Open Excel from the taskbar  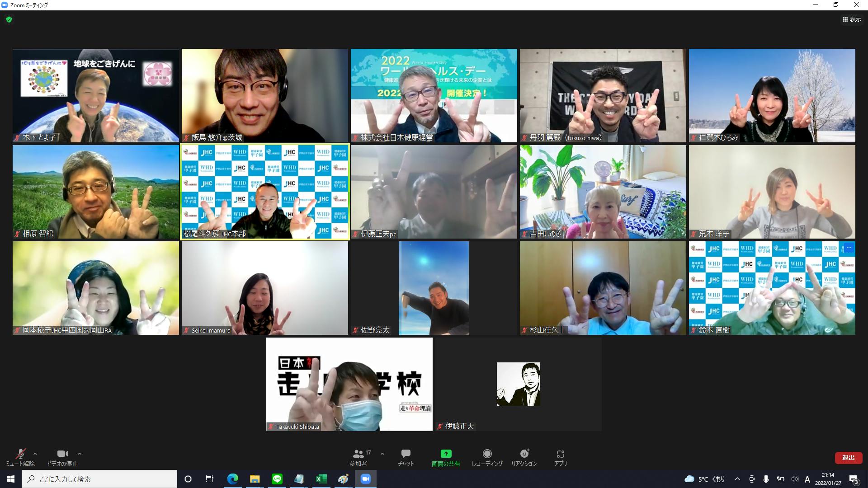(x=321, y=479)
